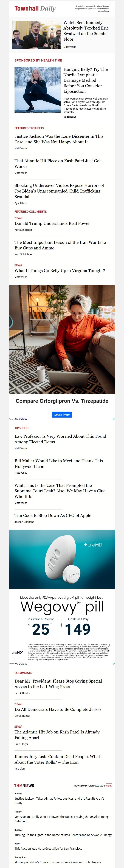Viewport: 124px width, 868px height.
Task: Open the Justice Jackson Lone Dissenter article
Action: [x=59, y=139]
